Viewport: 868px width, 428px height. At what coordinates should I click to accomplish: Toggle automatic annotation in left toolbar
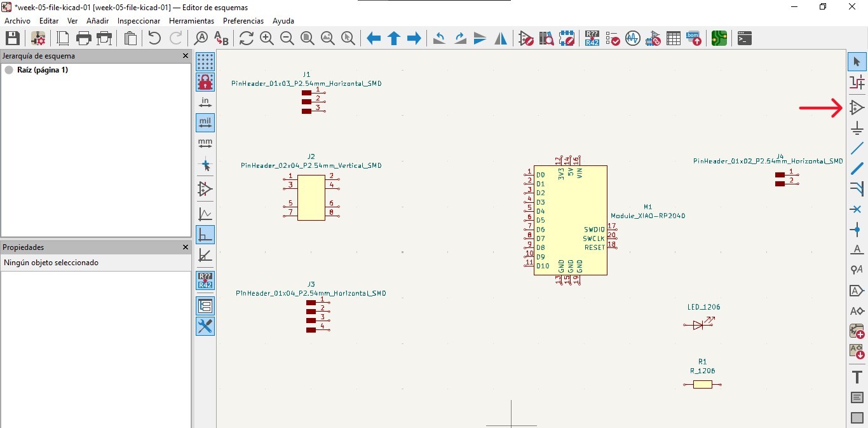205,280
